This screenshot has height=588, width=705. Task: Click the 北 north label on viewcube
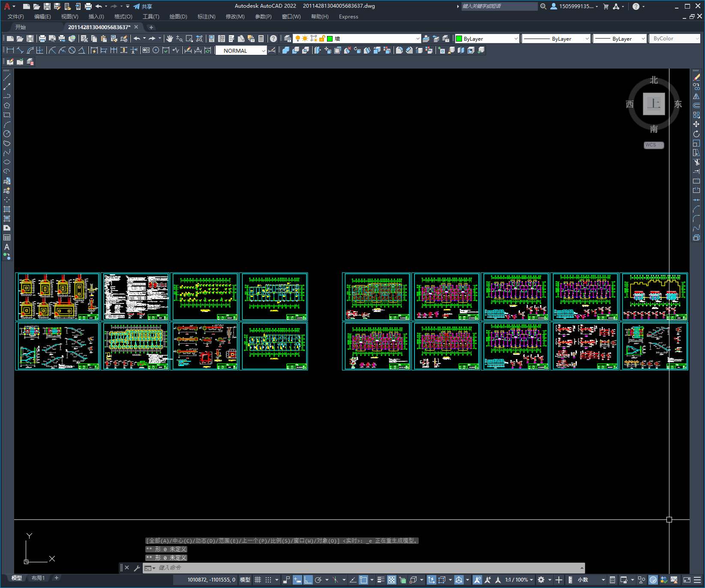[x=654, y=80]
